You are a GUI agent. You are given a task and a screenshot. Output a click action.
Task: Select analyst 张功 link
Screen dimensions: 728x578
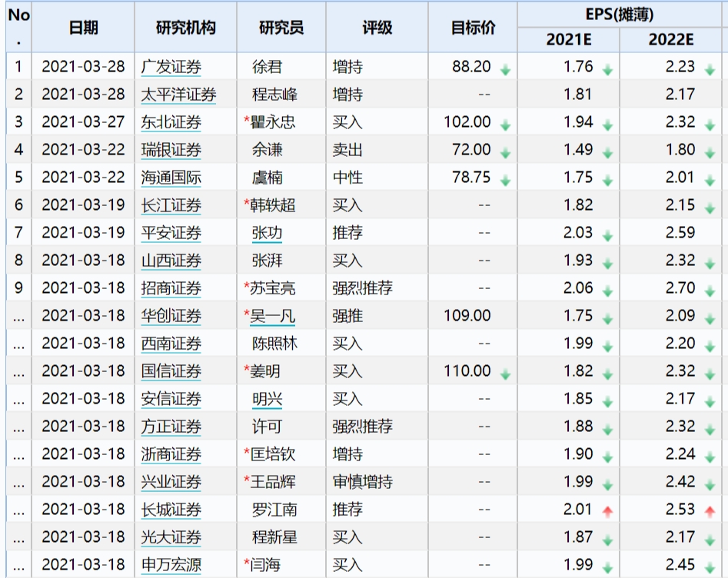267,233
